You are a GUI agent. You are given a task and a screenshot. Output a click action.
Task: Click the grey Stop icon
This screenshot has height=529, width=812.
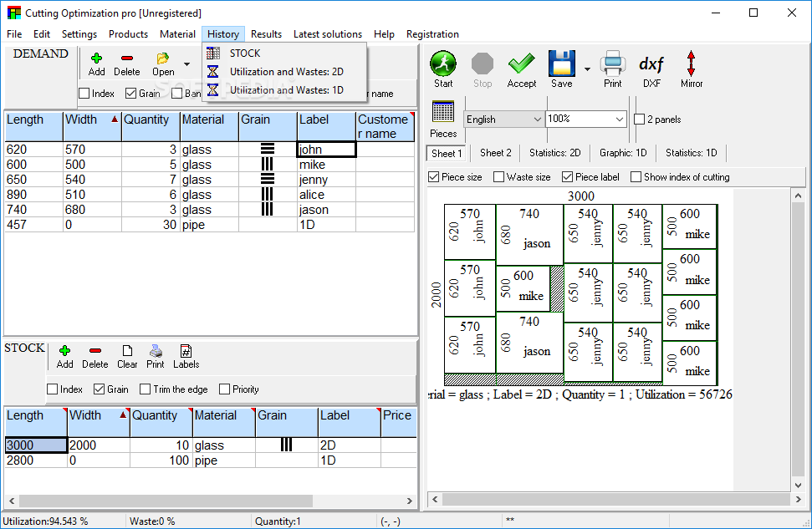point(483,64)
